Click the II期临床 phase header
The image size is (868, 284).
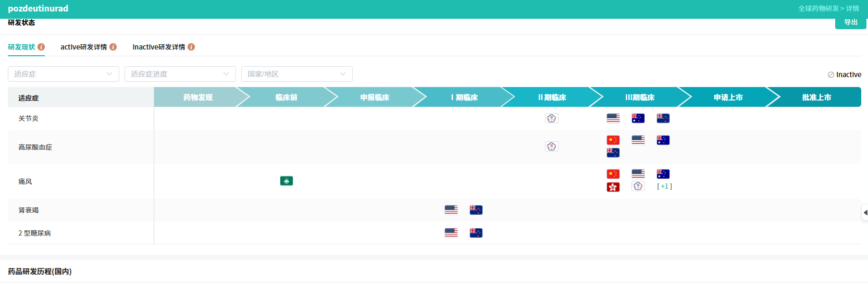[x=552, y=97]
